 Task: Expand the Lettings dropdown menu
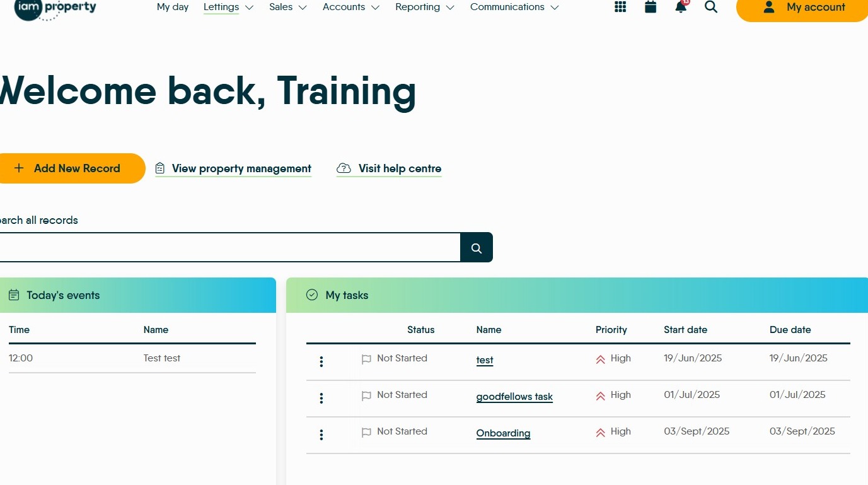tap(228, 8)
